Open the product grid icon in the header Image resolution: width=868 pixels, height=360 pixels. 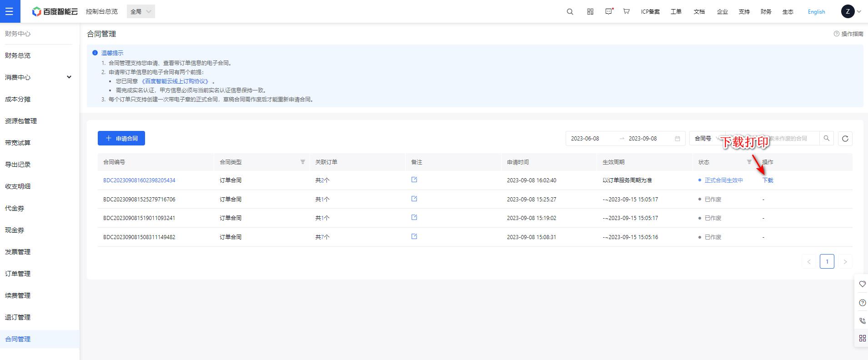tap(590, 12)
